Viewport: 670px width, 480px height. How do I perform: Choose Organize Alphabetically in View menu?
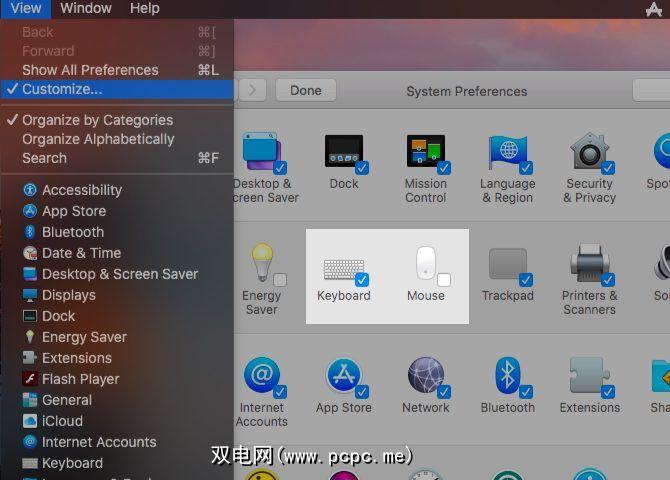pyautogui.click(x=117, y=139)
